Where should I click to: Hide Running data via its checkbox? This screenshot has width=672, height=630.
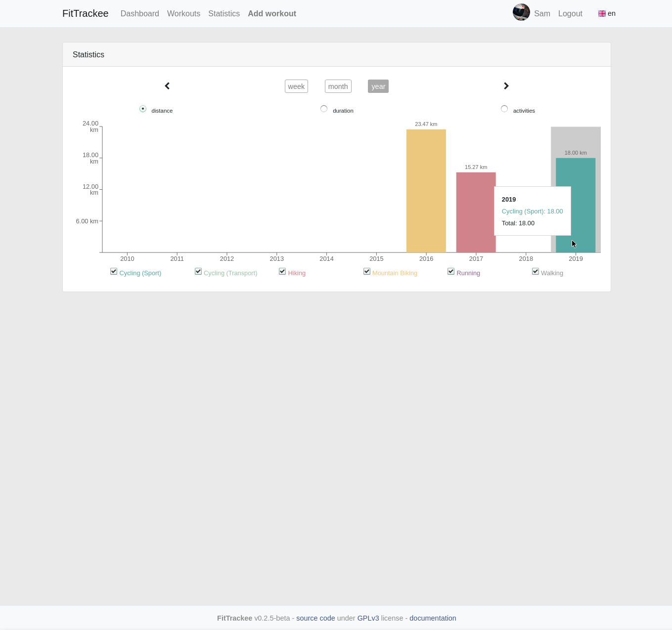pos(451,271)
